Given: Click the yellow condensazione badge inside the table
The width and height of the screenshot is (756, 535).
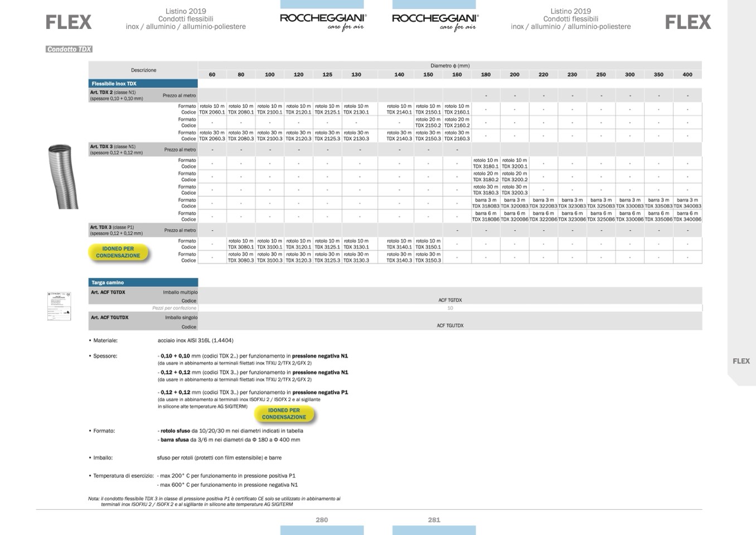Looking at the screenshot, I should [118, 252].
